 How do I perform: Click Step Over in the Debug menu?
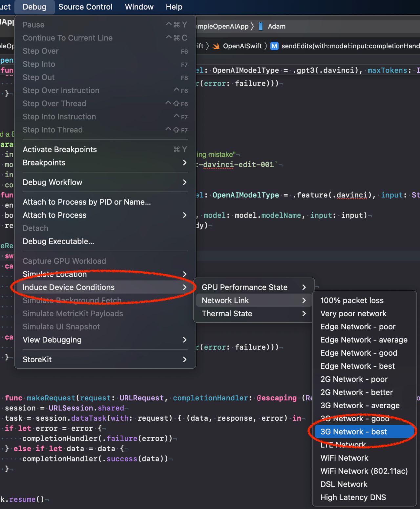41,51
